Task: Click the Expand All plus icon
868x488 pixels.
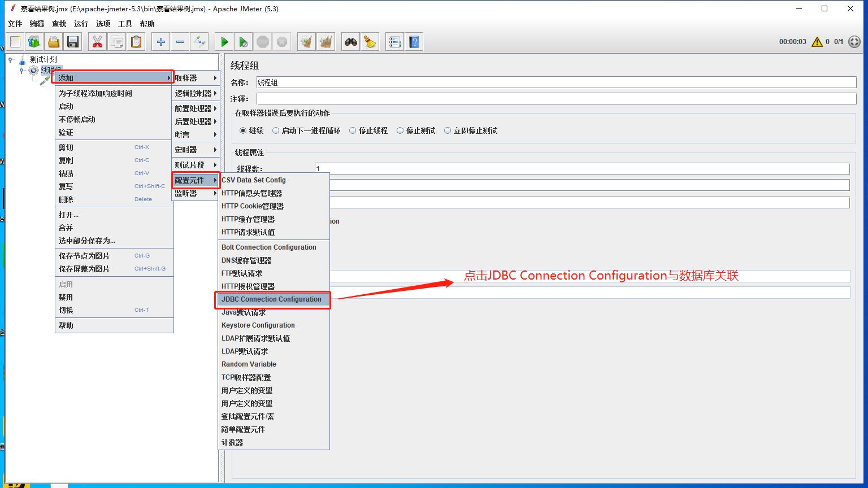Action: (x=161, y=42)
